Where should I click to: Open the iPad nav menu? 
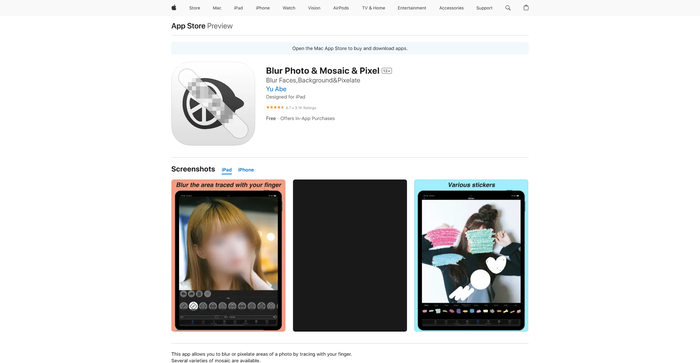tap(238, 8)
